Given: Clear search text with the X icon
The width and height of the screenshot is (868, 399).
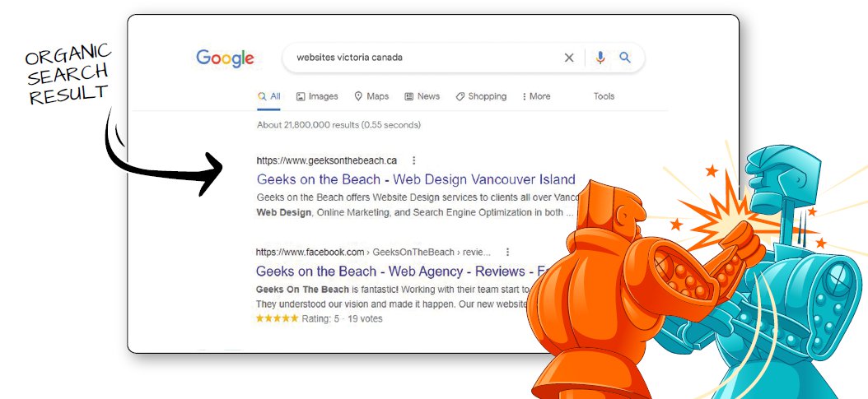Looking at the screenshot, I should coord(569,58).
